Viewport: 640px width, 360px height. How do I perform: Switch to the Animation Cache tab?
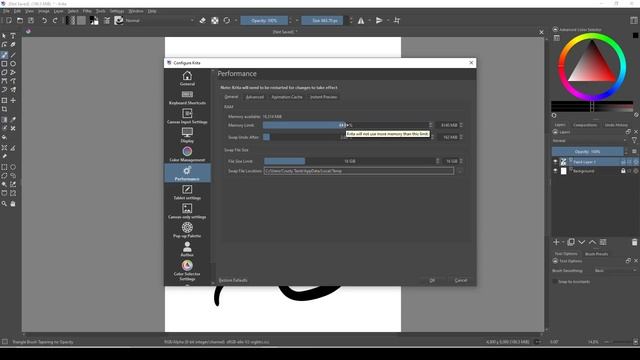287,97
